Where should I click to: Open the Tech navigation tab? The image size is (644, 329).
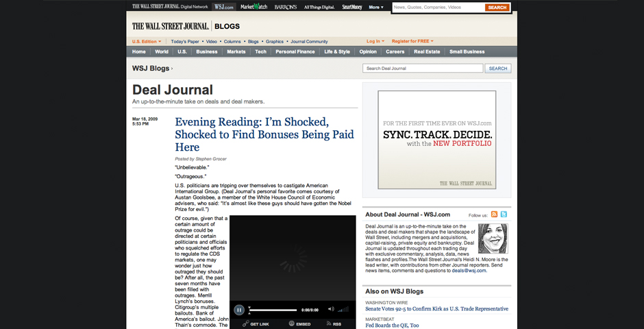[x=260, y=52]
